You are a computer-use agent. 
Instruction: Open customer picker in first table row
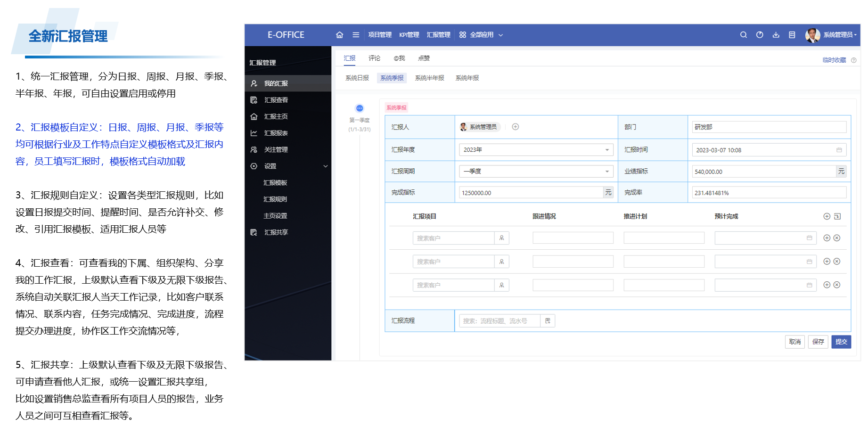pyautogui.click(x=502, y=238)
